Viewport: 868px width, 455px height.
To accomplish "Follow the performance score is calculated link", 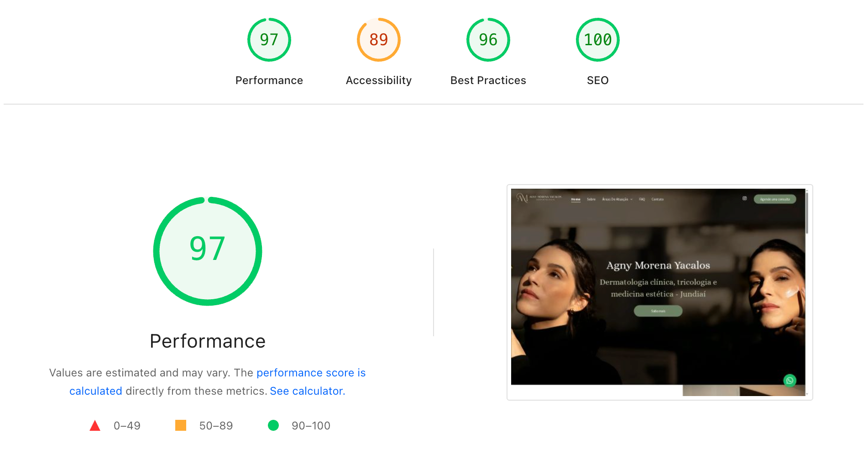I will click(x=311, y=373).
